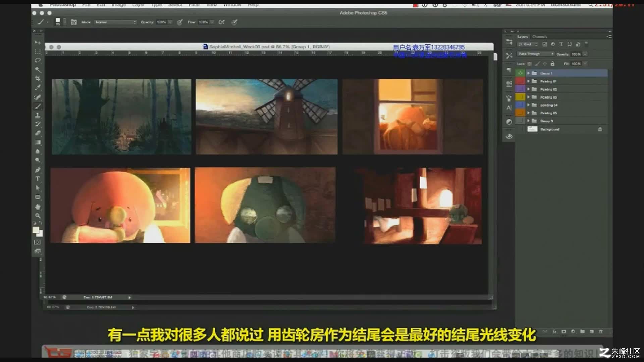This screenshot has height=362, width=644.
Task: Click the tablet pressure opacity icon
Action: click(180, 22)
